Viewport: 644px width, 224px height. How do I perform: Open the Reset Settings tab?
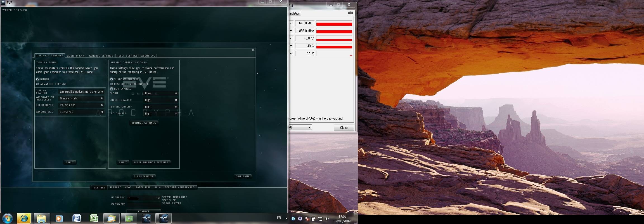point(127,56)
